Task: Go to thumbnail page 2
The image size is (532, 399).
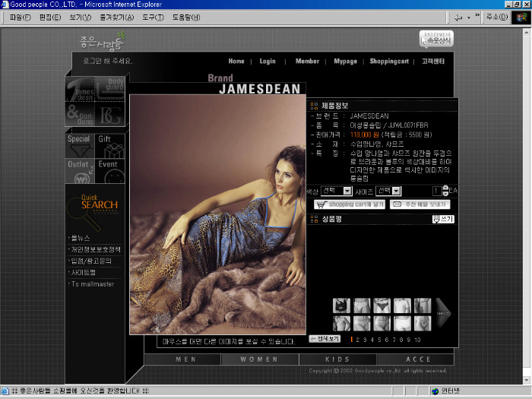Action: [x=357, y=340]
